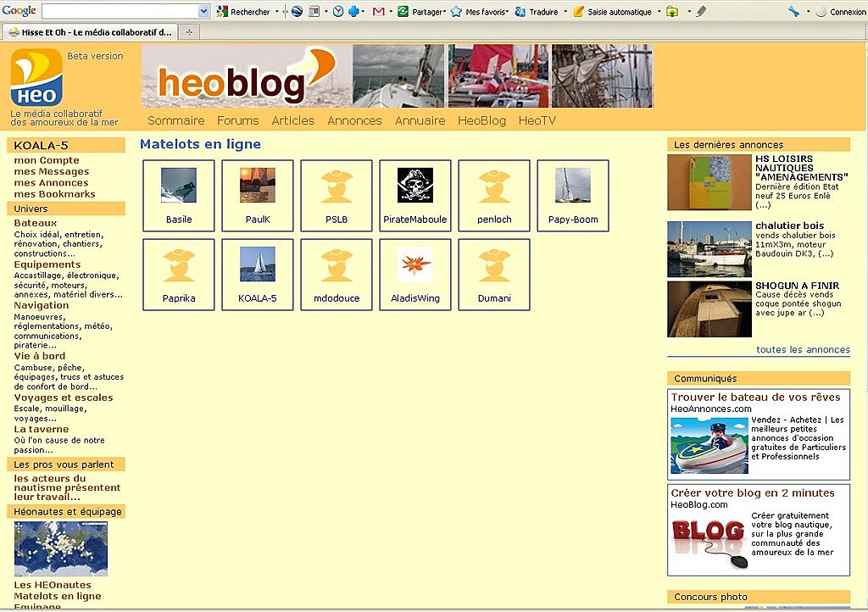
Task: Go to mon Compte
Action: click(47, 160)
